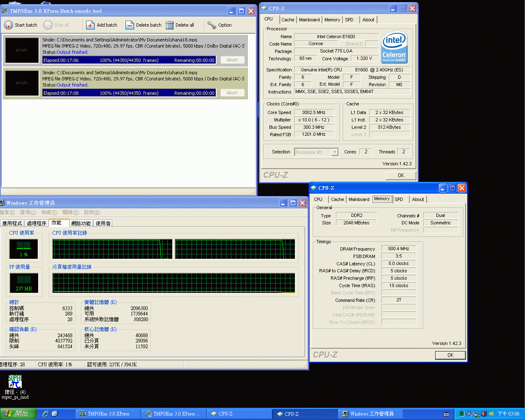Launch Internet Explorer from quick launch

pyautogui.click(x=46, y=414)
